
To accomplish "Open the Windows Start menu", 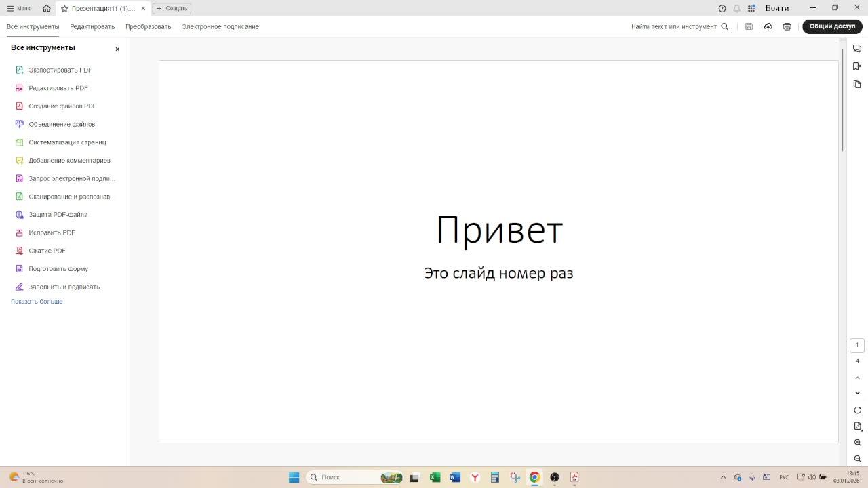I will (294, 477).
